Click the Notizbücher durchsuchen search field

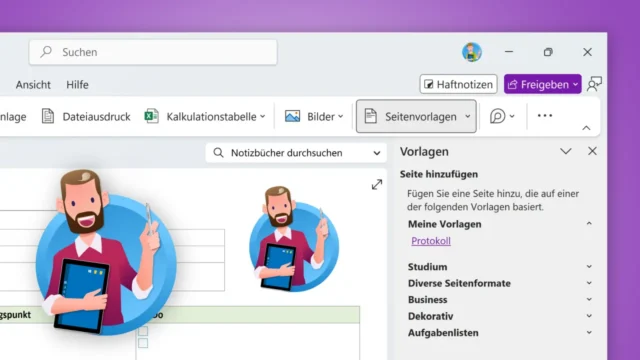(296, 153)
